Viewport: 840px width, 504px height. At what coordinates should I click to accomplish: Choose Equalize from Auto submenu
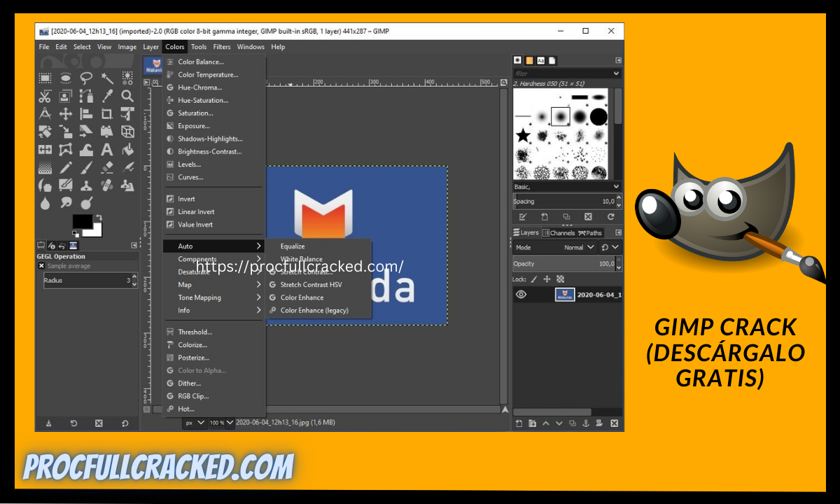pos(318,246)
